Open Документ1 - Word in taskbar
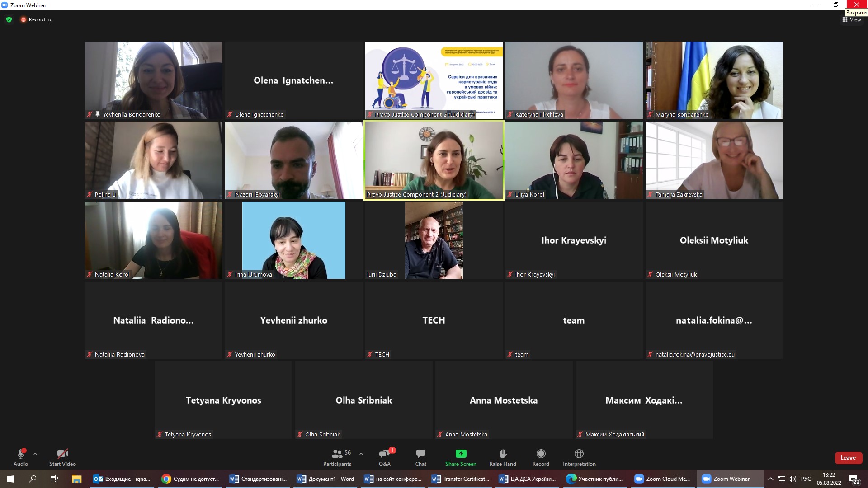The image size is (868, 488). point(325,479)
